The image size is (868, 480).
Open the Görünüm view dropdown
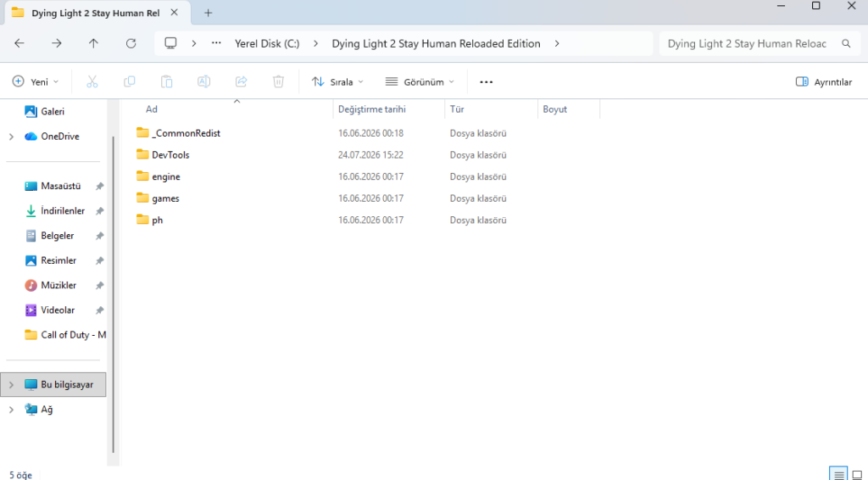[420, 82]
